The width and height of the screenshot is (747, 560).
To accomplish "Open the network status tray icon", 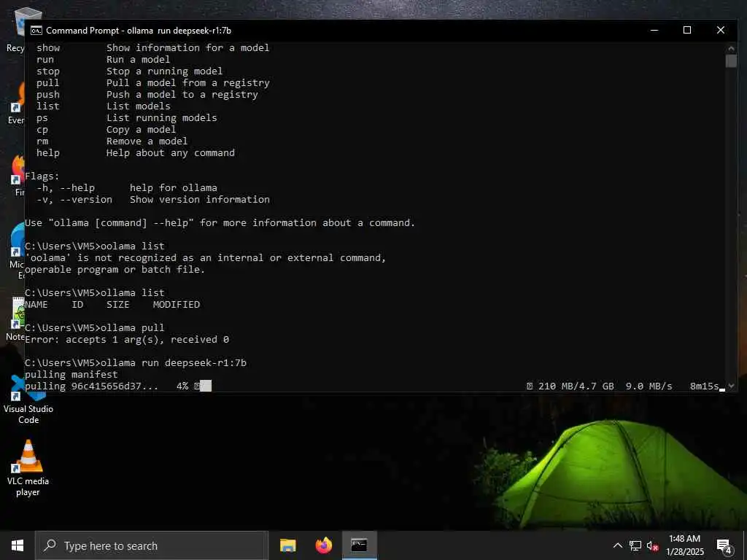I will pyautogui.click(x=635, y=545).
